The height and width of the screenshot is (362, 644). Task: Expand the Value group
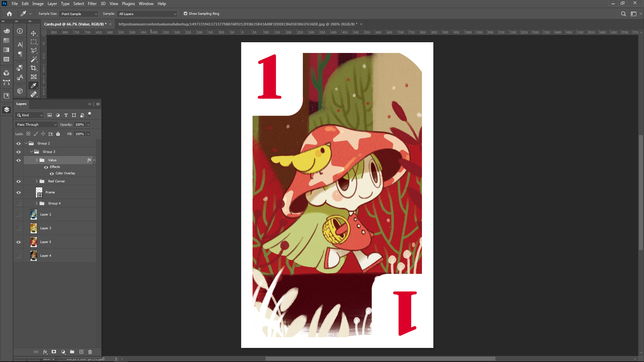[37, 160]
